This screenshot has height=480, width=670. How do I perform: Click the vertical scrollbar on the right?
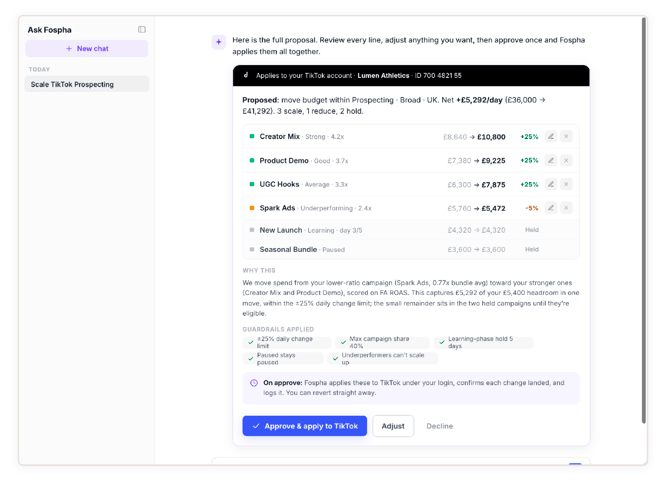click(x=644, y=220)
